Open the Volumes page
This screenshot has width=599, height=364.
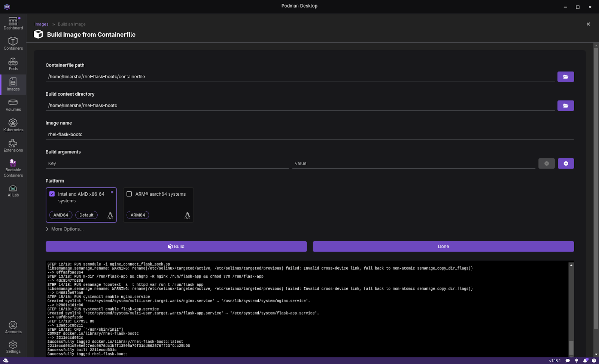13,105
